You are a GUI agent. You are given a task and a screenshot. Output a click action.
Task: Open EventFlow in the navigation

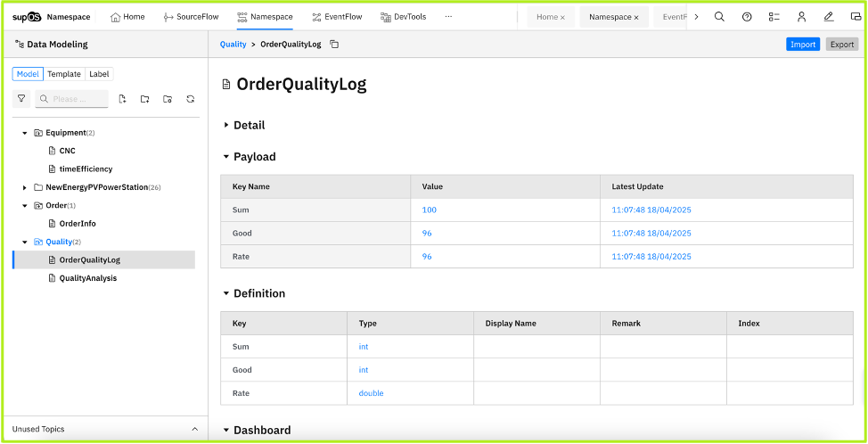(337, 17)
